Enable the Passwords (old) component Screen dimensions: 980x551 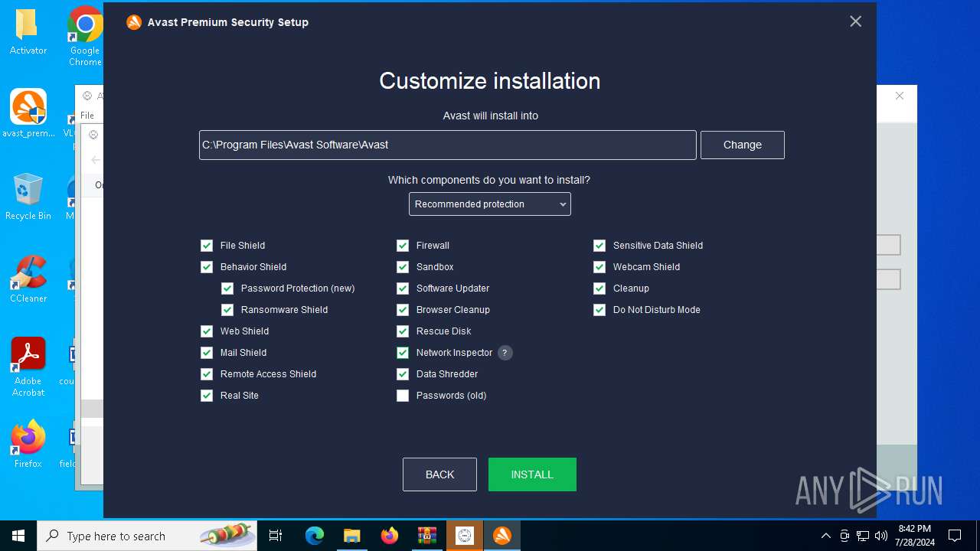pyautogui.click(x=403, y=396)
